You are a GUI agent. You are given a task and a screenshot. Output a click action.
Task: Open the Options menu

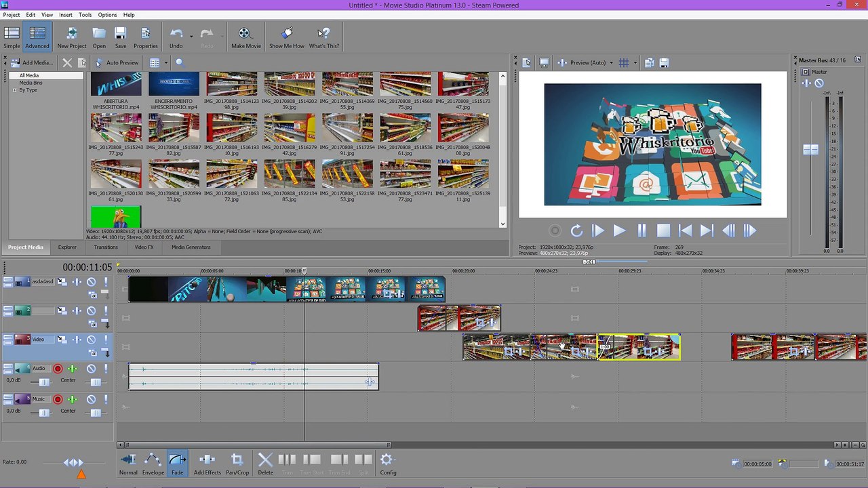click(x=107, y=15)
